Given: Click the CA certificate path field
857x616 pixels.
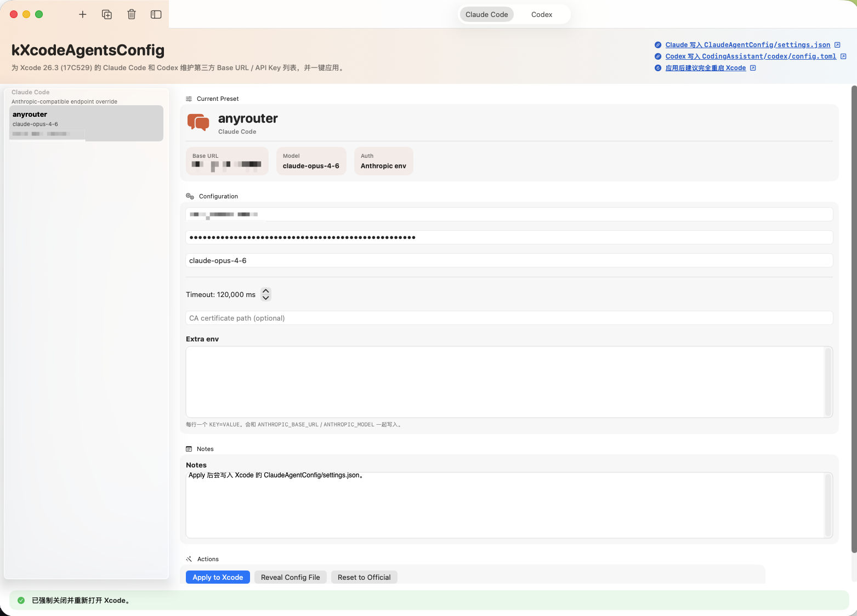Looking at the screenshot, I should [509, 318].
